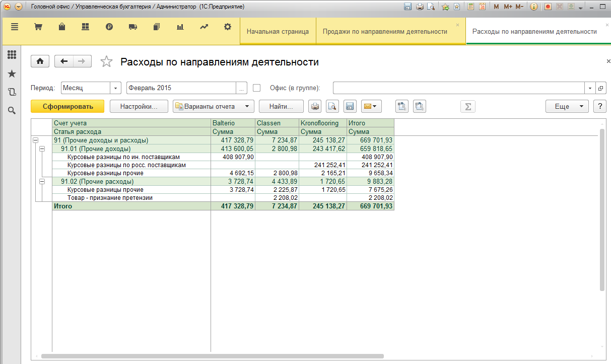Select Classen column header
The height and width of the screenshot is (364, 611).
(x=277, y=123)
